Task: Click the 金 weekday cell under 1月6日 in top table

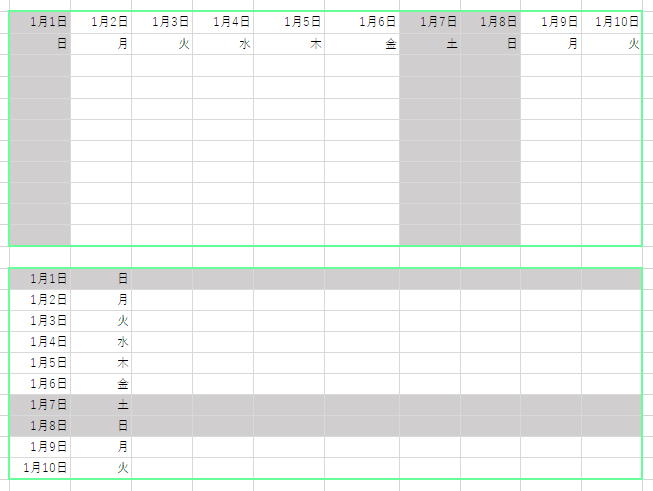Action: 362,44
